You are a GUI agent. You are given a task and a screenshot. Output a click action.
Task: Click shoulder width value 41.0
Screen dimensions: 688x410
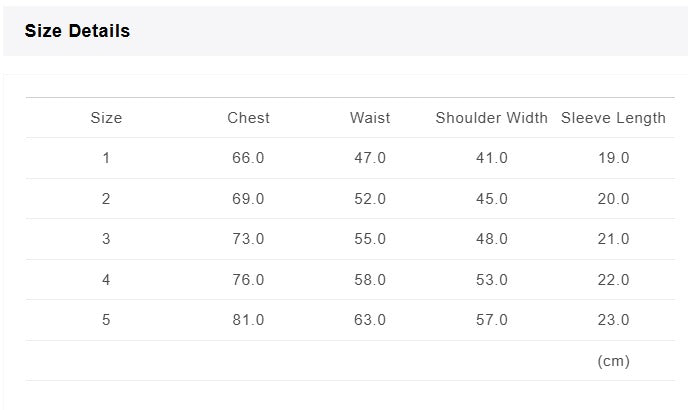tap(491, 158)
